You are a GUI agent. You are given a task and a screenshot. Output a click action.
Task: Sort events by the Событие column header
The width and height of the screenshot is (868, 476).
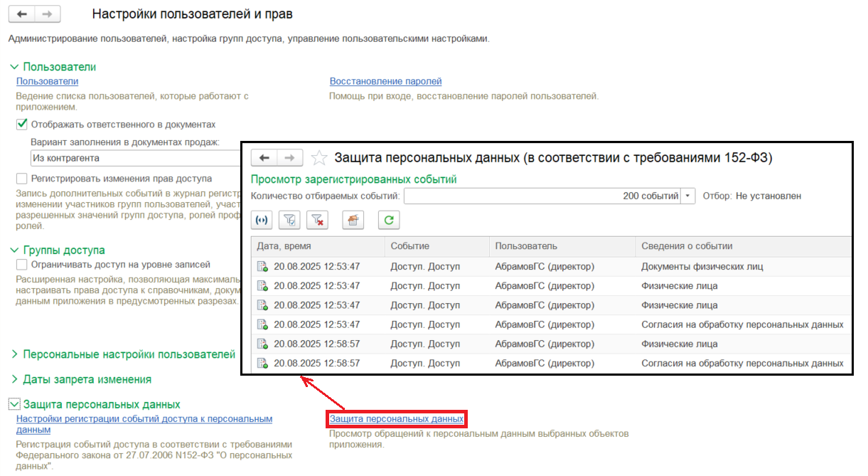coord(409,246)
